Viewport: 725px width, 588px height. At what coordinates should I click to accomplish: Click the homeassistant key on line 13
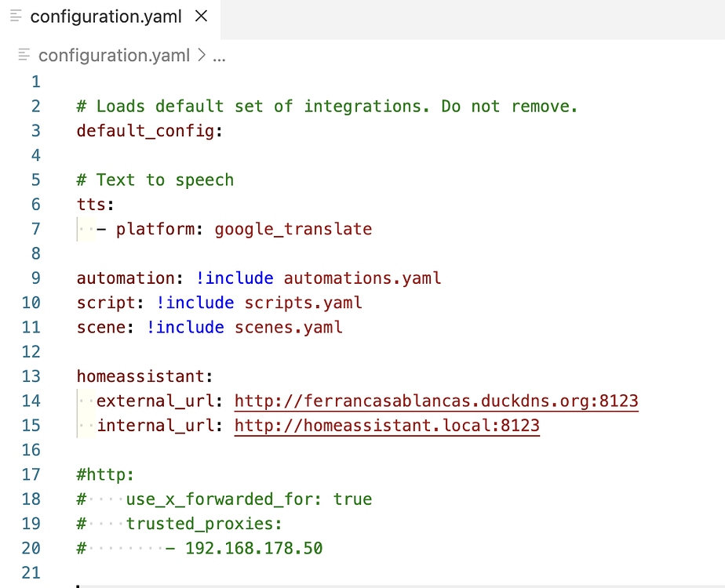pos(142,376)
